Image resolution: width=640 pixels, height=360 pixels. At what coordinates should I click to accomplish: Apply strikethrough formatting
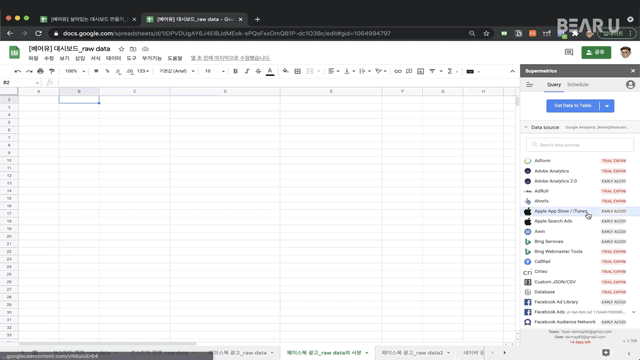[x=258, y=71]
